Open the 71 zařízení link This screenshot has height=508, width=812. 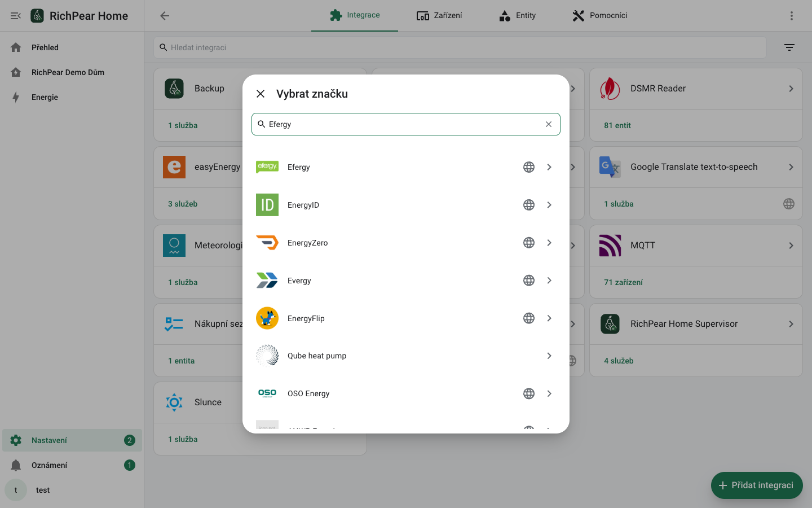(623, 282)
